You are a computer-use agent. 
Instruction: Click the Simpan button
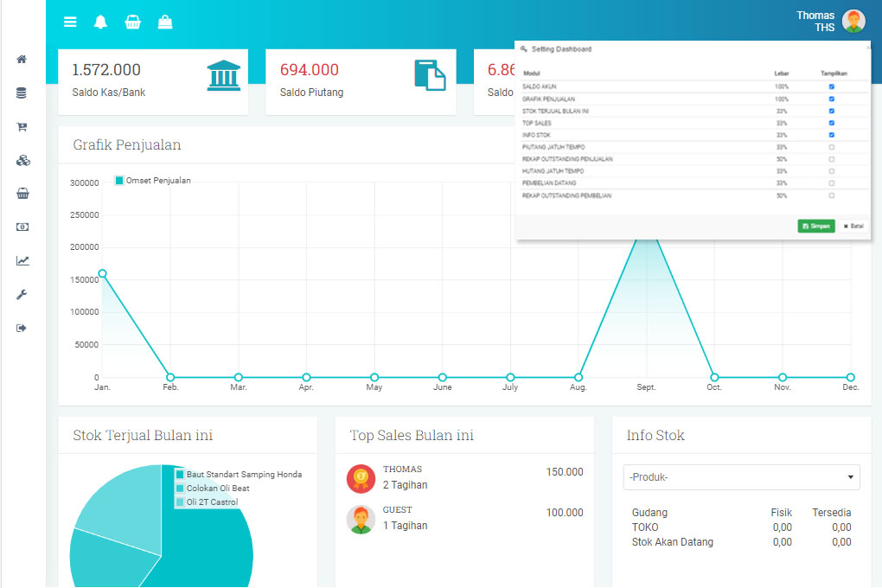(x=816, y=226)
